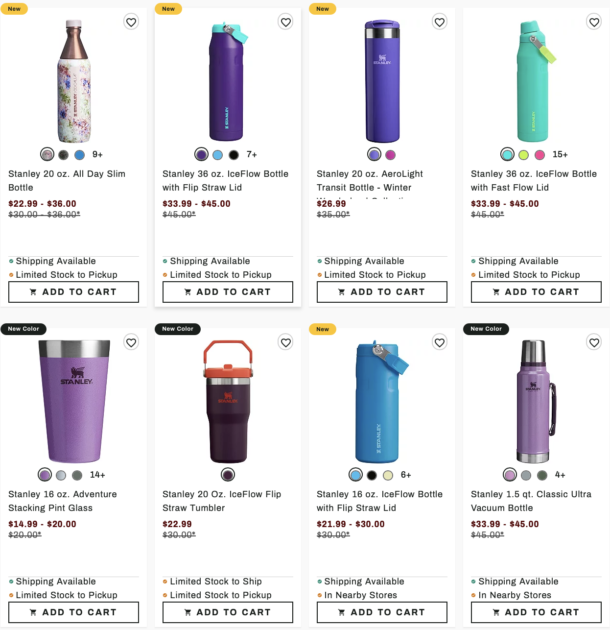Expand 15+ colors on Fast Flow Lid bottle
Screen dimensions: 610x630
point(560,155)
